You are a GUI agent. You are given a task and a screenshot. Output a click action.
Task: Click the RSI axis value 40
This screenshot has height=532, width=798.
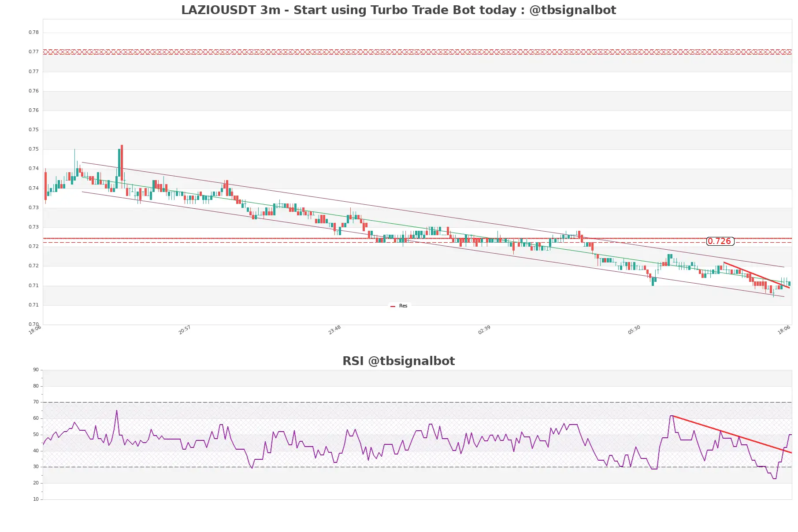36,451
